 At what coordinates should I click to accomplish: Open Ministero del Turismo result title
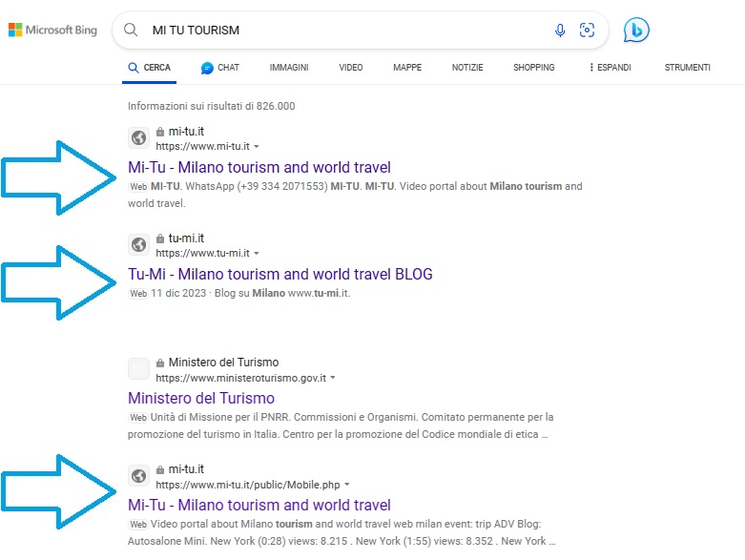(x=201, y=398)
